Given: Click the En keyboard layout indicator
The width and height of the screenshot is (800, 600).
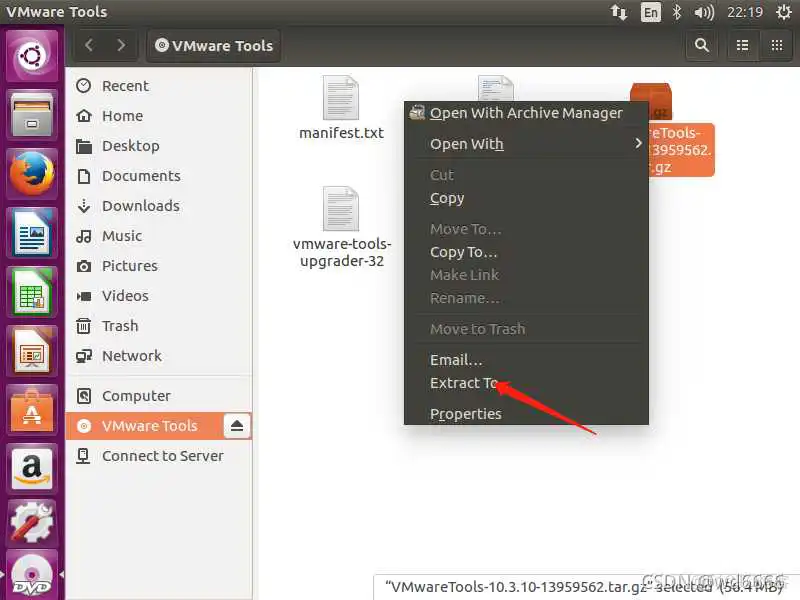Looking at the screenshot, I should pos(649,12).
